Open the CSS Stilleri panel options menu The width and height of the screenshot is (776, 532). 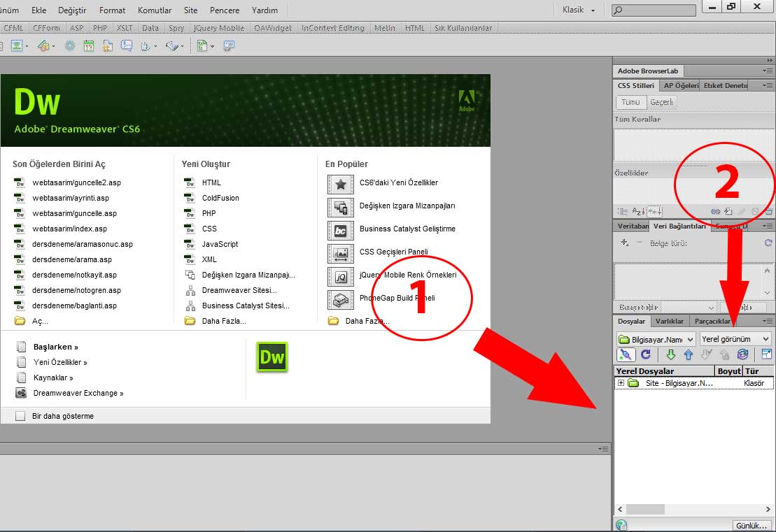pos(768,85)
